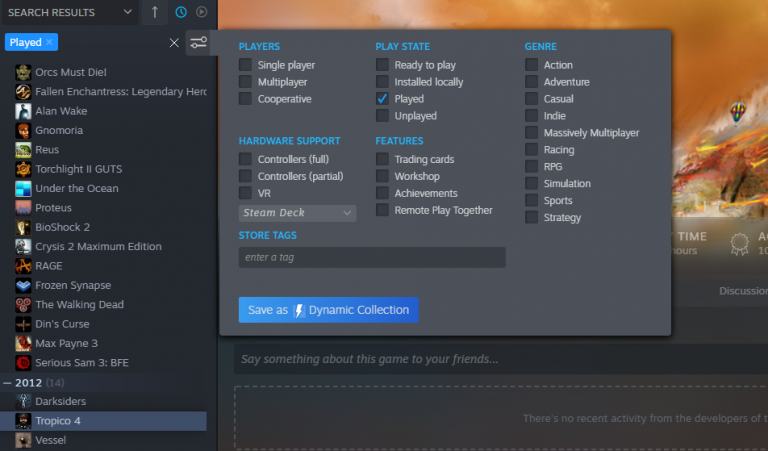Open Orcs Must Die! game icon
This screenshot has height=451, width=768.
click(x=23, y=72)
